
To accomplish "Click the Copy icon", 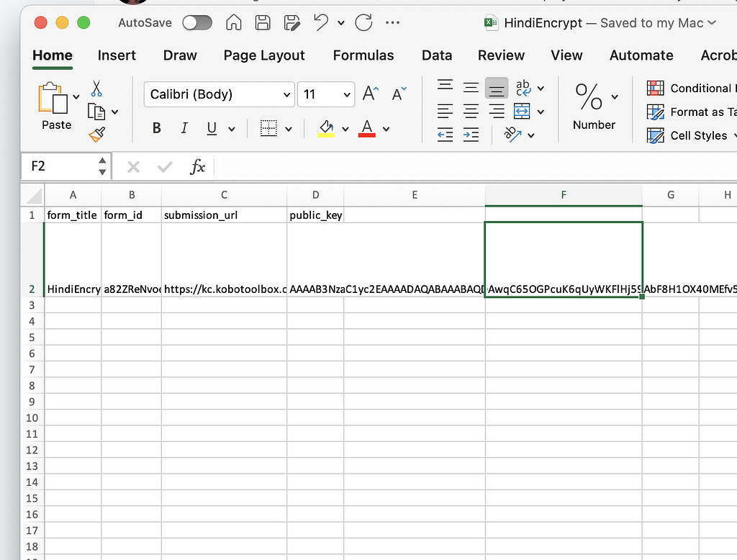I will (x=98, y=110).
